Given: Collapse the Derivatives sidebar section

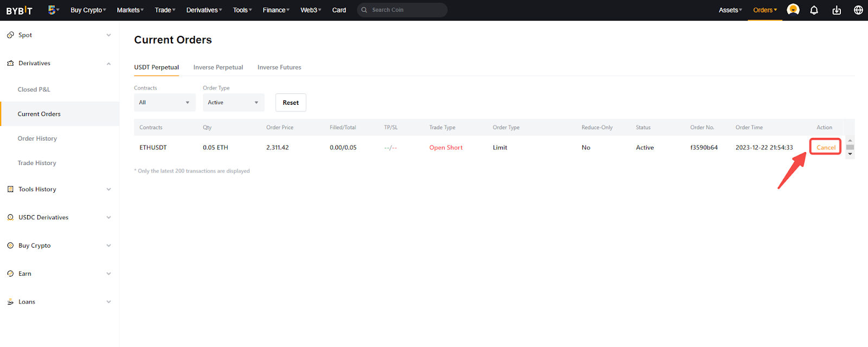Looking at the screenshot, I should click(108, 64).
